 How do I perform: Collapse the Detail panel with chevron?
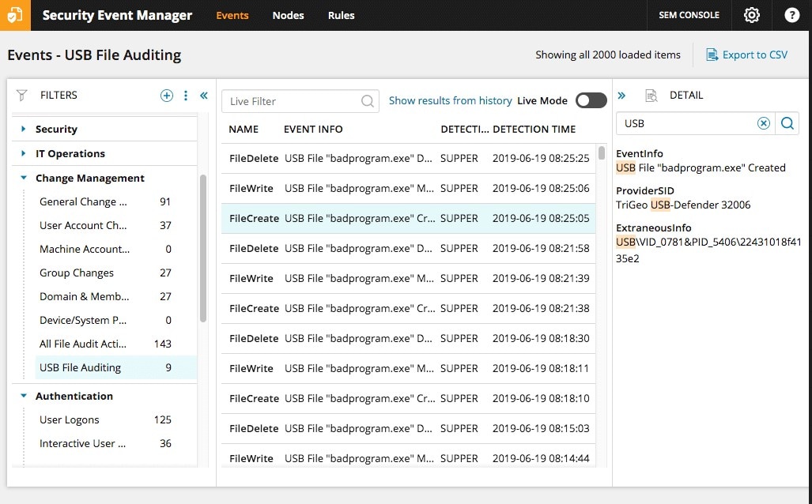click(x=621, y=96)
